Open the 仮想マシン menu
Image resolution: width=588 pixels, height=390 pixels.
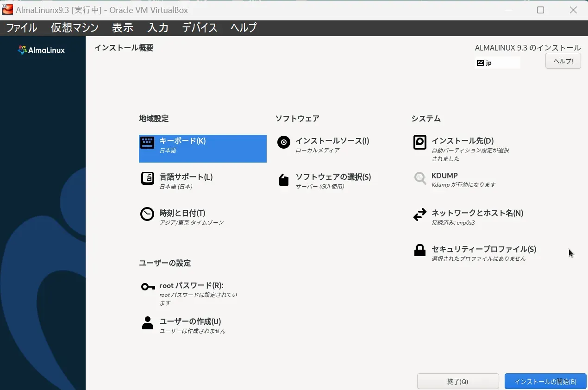point(75,28)
